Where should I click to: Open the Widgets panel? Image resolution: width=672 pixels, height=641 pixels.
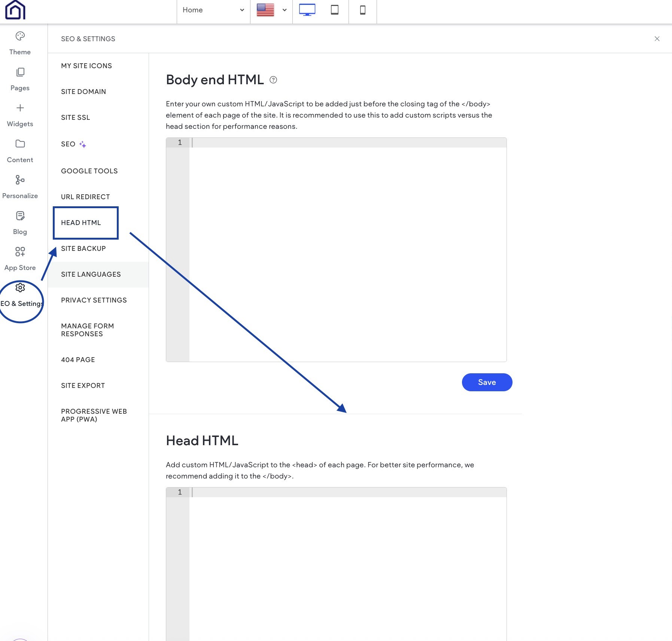tap(20, 115)
